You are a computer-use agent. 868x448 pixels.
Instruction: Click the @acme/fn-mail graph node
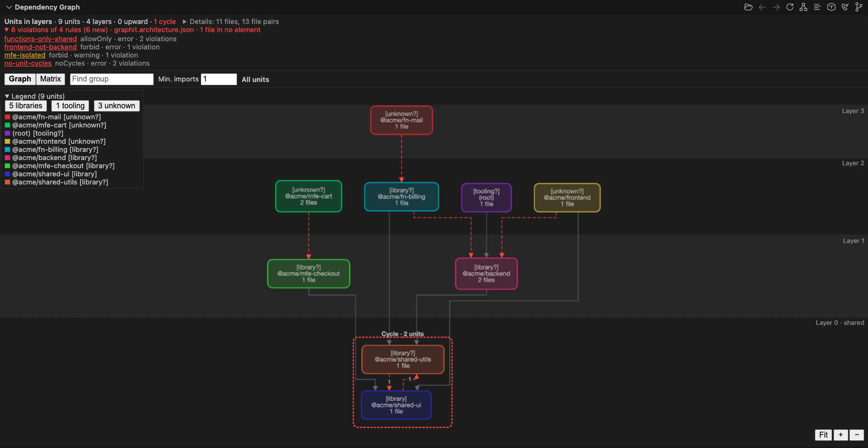click(x=401, y=120)
